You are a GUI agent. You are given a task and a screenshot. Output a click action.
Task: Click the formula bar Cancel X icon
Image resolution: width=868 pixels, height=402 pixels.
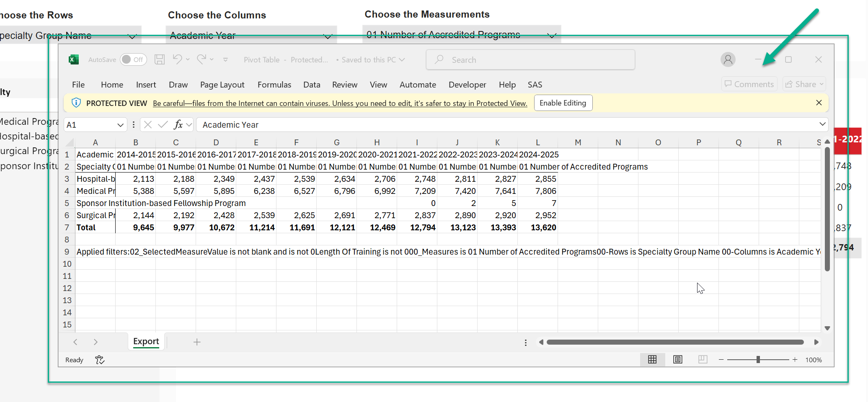147,124
